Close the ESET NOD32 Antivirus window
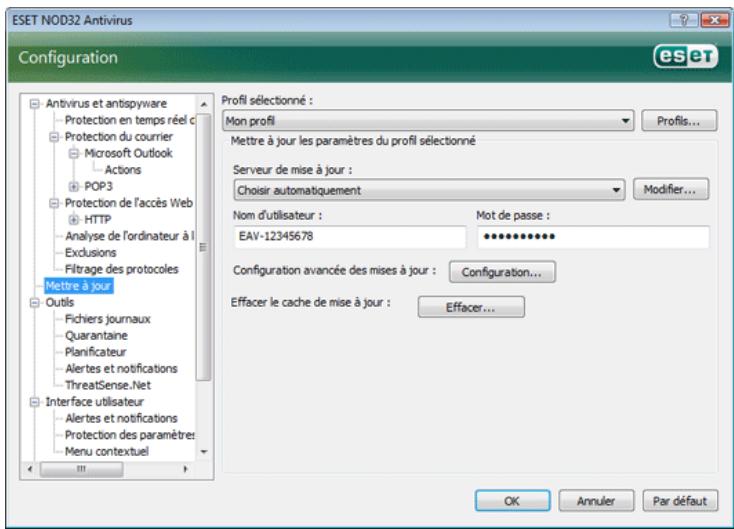 tap(714, 20)
